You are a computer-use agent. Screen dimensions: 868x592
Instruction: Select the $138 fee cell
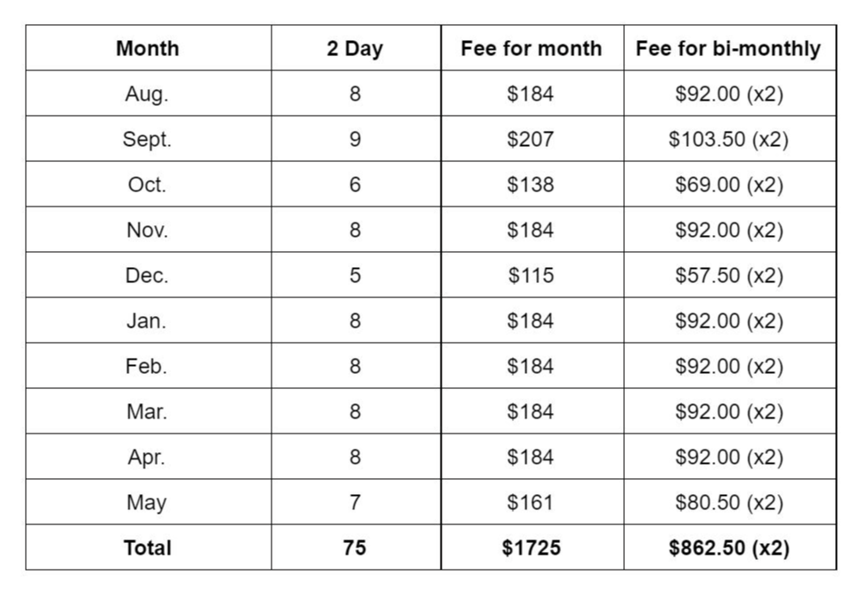(x=531, y=184)
